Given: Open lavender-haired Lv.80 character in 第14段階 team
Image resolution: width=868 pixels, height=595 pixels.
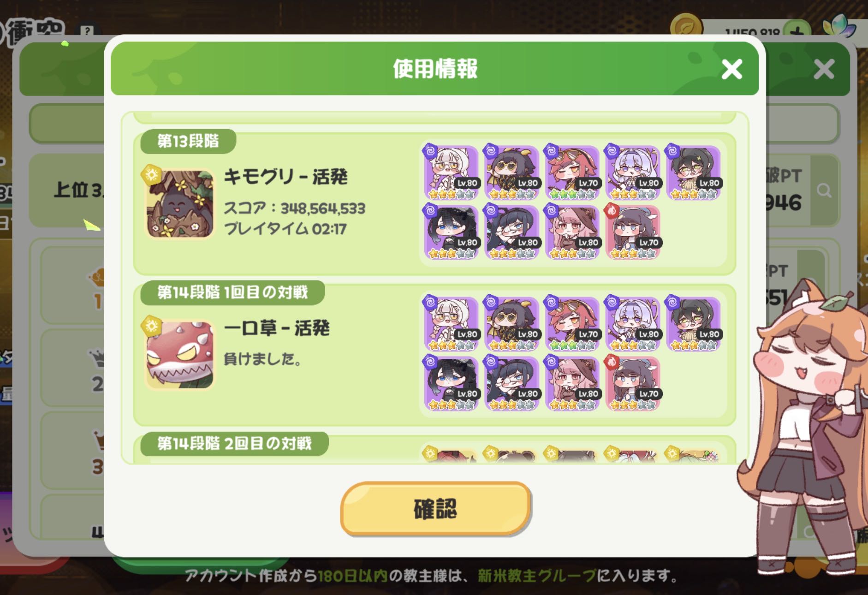Looking at the screenshot, I should click(x=633, y=324).
